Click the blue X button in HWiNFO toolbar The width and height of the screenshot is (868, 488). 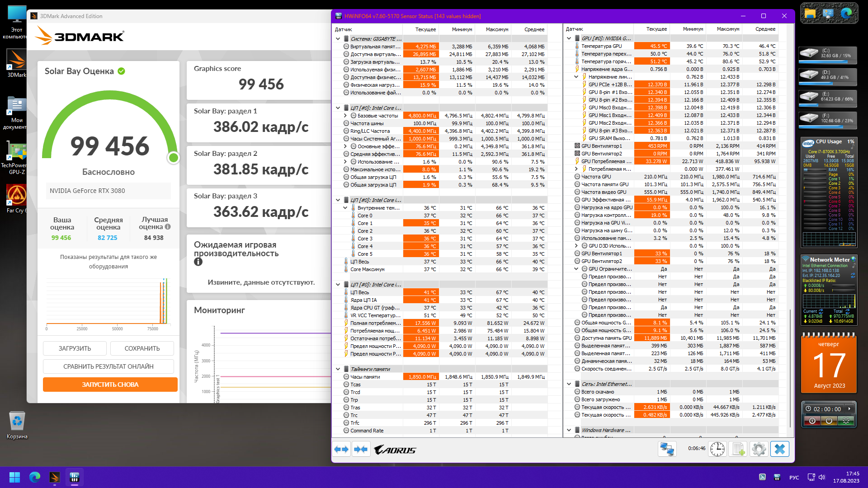[x=779, y=449]
